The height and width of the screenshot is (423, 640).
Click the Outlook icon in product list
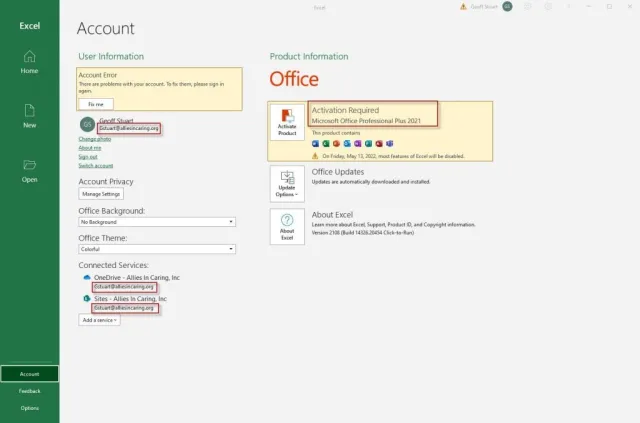347,143
